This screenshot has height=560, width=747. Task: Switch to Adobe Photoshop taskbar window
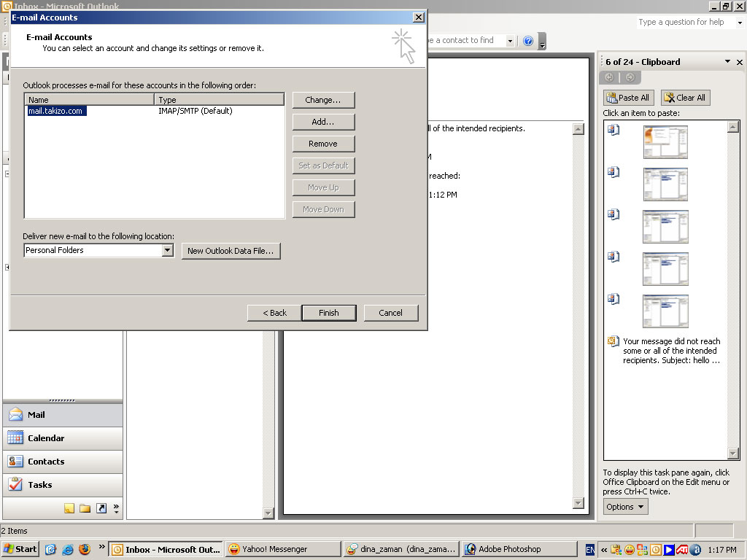pos(519,550)
